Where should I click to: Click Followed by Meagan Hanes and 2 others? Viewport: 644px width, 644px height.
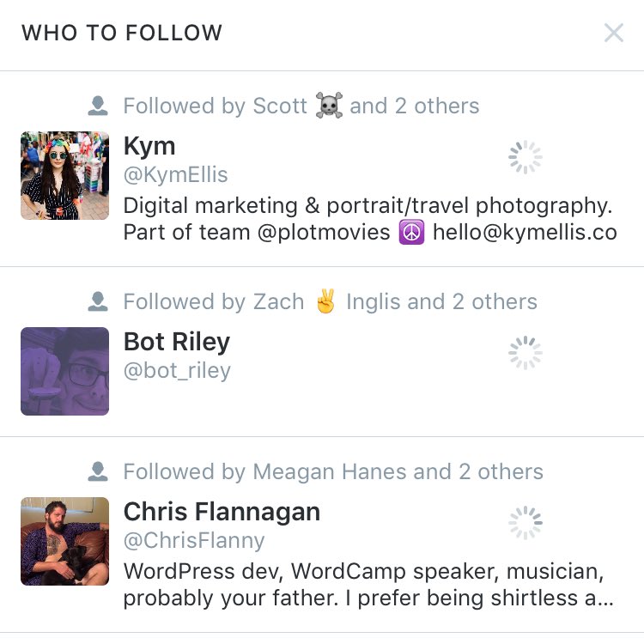point(333,472)
